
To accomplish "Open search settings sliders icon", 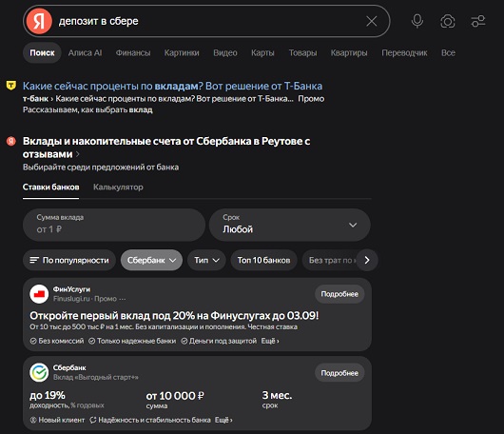I will click(478, 21).
